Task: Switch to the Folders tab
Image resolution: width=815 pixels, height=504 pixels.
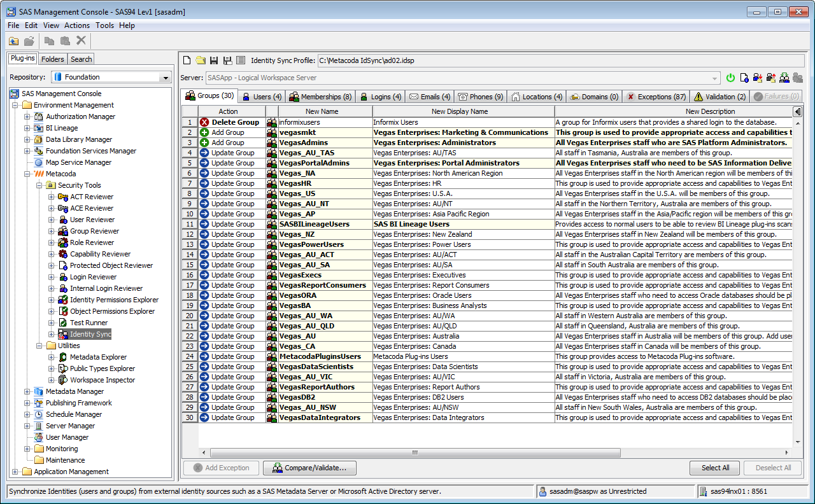Action: [x=53, y=59]
